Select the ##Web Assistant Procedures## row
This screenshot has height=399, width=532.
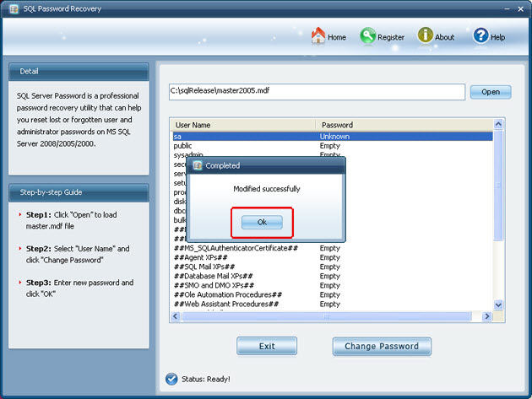333,304
